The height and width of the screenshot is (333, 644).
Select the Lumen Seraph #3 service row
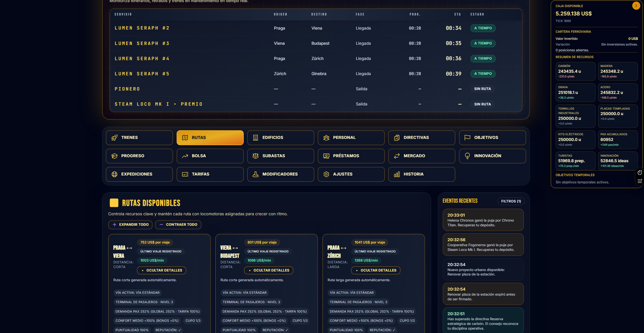pos(315,43)
